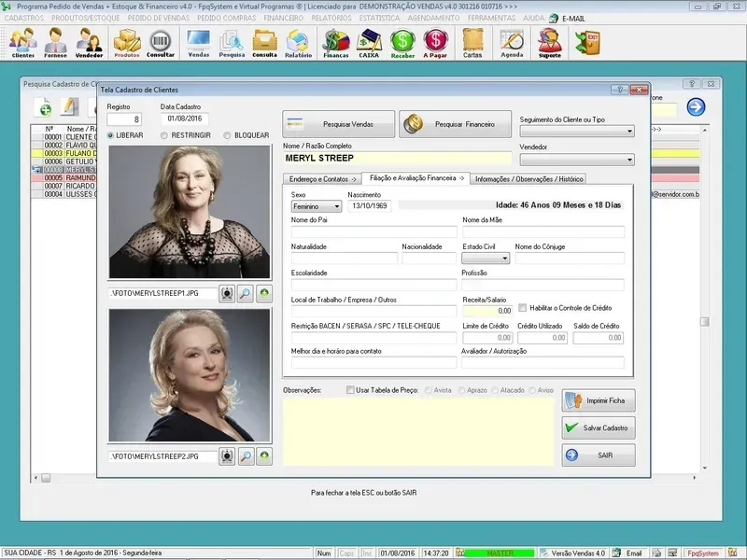This screenshot has height=560, width=747.
Task: Open the A Pagar icon
Action: pos(435,43)
